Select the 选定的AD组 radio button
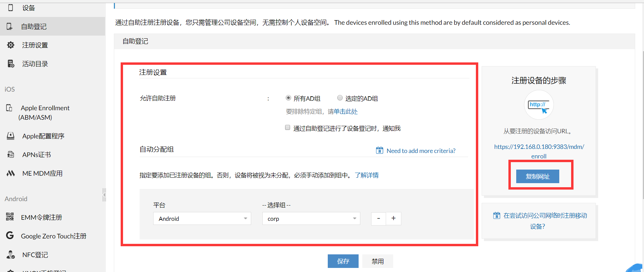 click(x=340, y=98)
